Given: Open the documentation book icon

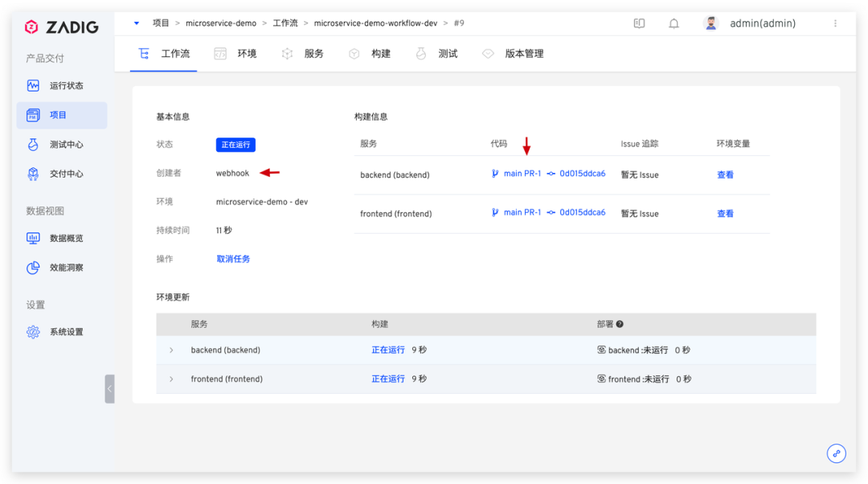Looking at the screenshot, I should (x=640, y=23).
